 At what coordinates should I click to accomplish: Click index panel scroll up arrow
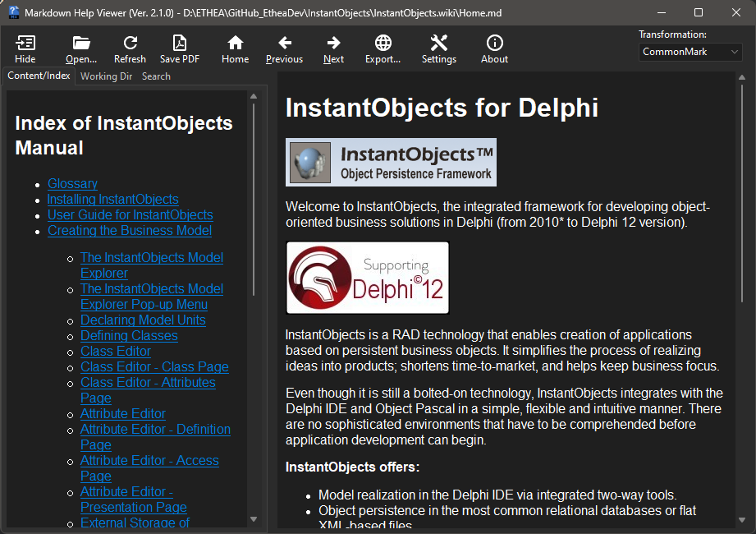(254, 96)
